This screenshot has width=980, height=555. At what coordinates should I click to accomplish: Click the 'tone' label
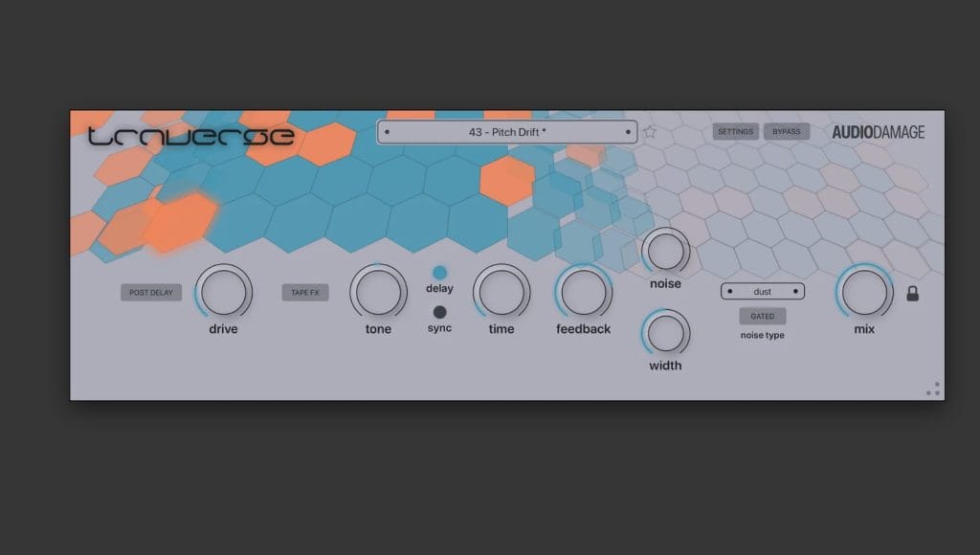[378, 329]
